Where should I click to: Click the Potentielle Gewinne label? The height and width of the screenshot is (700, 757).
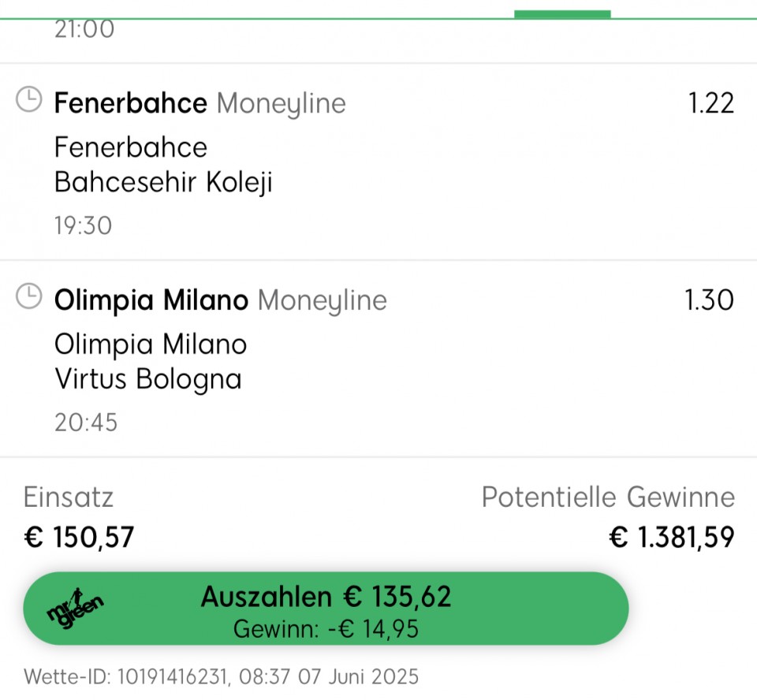[608, 497]
